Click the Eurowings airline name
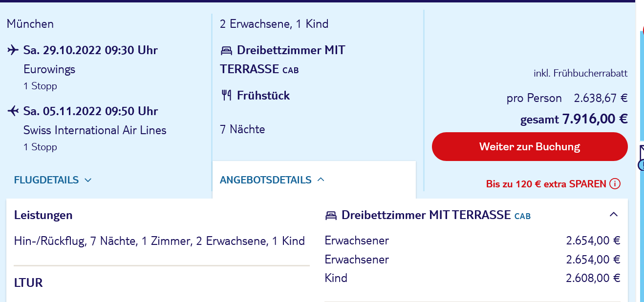The height and width of the screenshot is (302, 644). click(x=49, y=69)
